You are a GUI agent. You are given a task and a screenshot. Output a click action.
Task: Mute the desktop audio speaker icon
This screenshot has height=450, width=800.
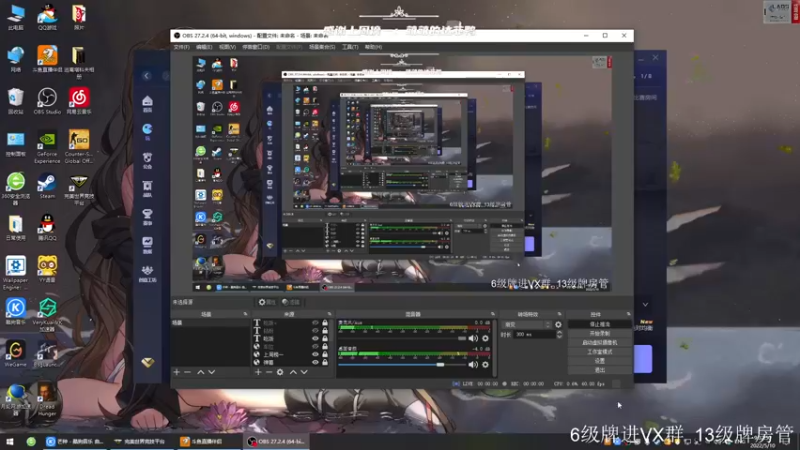pos(473,364)
